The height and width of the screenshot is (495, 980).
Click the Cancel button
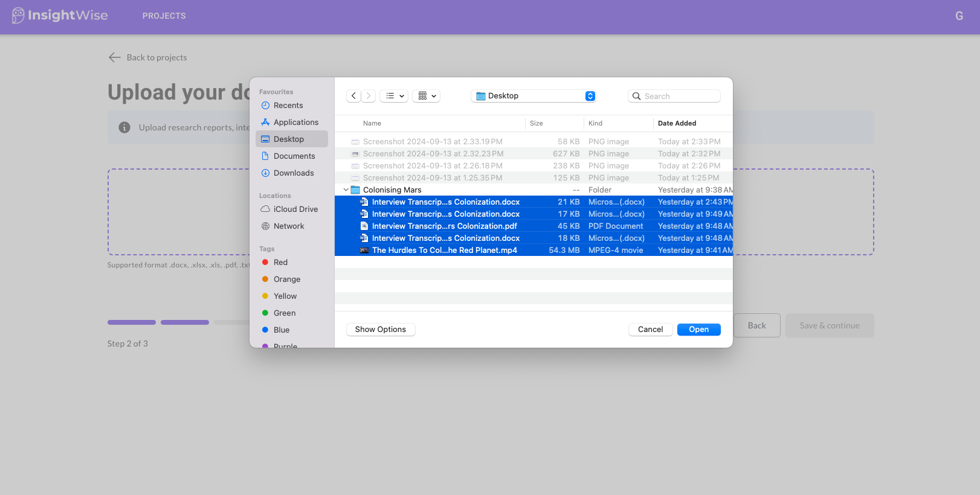(x=650, y=330)
